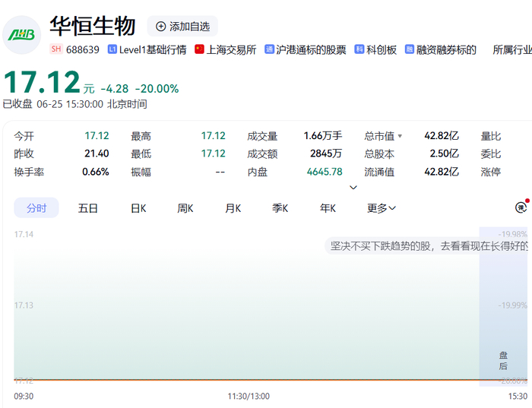Image resolution: width=532 pixels, height=408 pixels.
Task: Click the 华恒生物 AHB company logo
Action: [22, 35]
